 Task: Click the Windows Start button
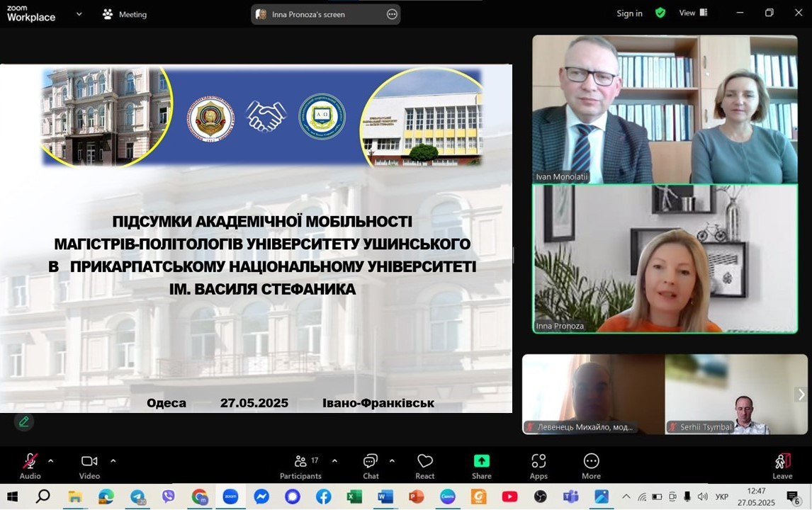[12, 497]
